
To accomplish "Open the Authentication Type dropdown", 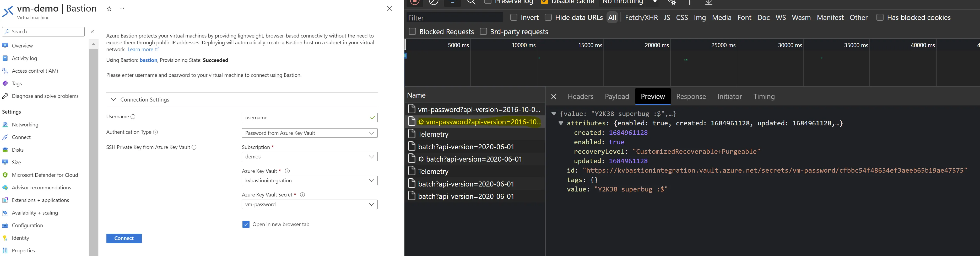I will (310, 133).
